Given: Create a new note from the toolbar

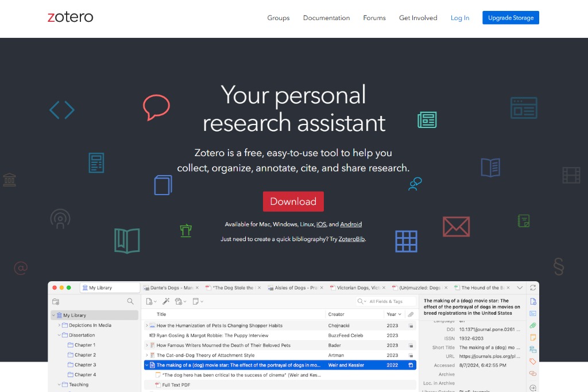Looking at the screenshot, I should [196, 301].
